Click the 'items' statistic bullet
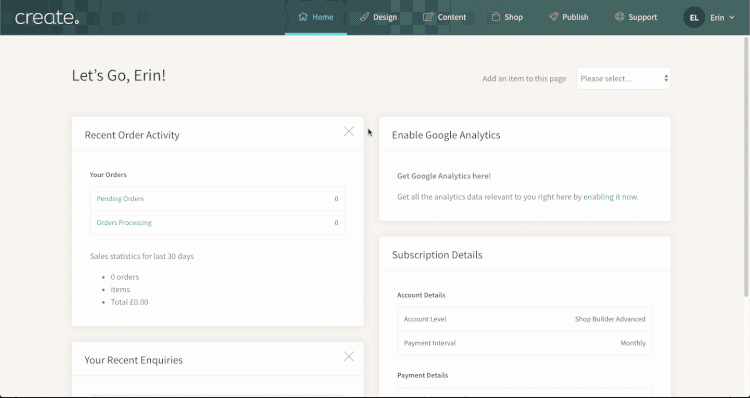This screenshot has height=398, width=750. point(120,289)
